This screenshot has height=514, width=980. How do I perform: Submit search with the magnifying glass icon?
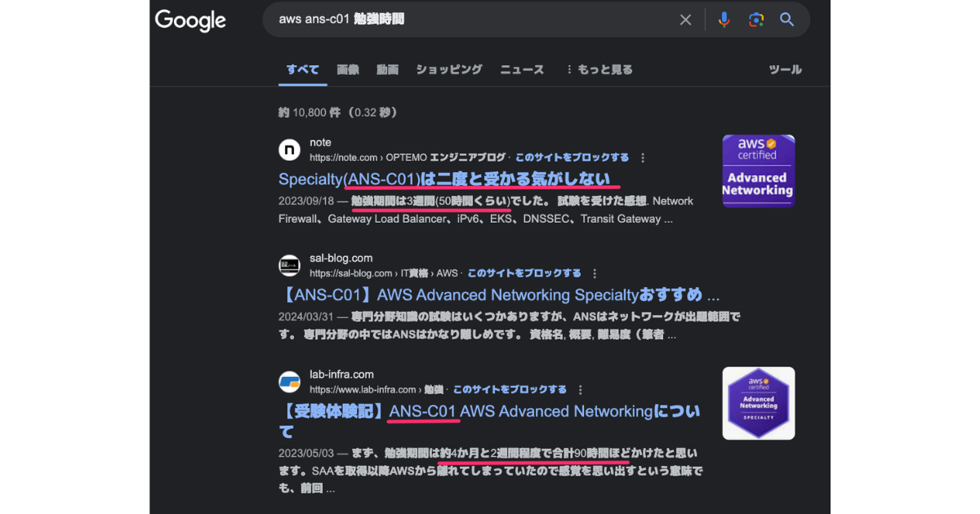pyautogui.click(x=787, y=20)
